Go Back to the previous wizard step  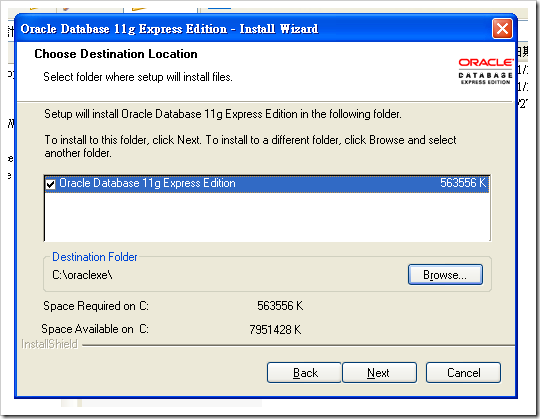point(304,373)
